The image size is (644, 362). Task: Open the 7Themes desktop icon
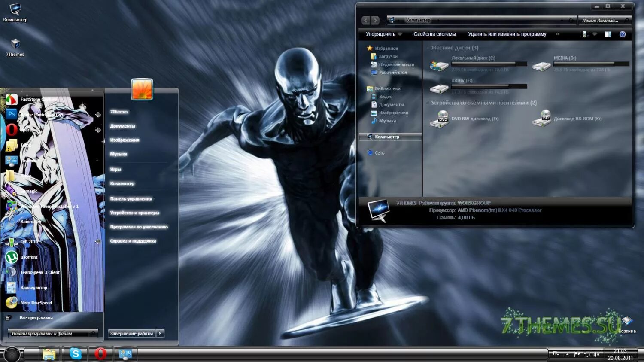coord(15,47)
